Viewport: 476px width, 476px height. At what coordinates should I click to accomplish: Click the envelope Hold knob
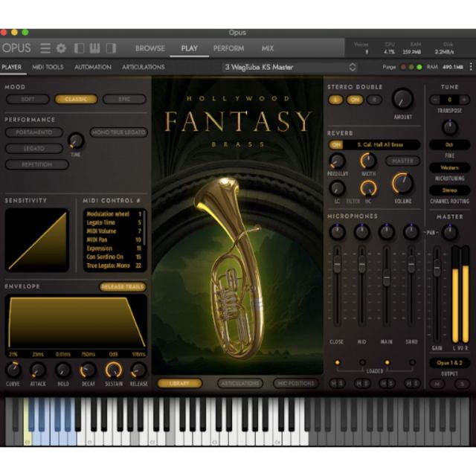point(62,370)
